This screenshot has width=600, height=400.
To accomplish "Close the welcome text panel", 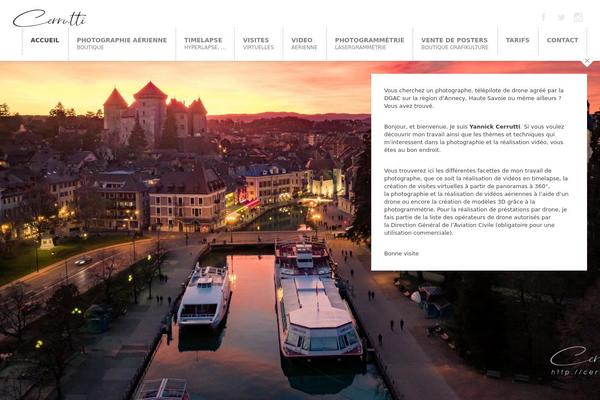I will click(x=587, y=61).
